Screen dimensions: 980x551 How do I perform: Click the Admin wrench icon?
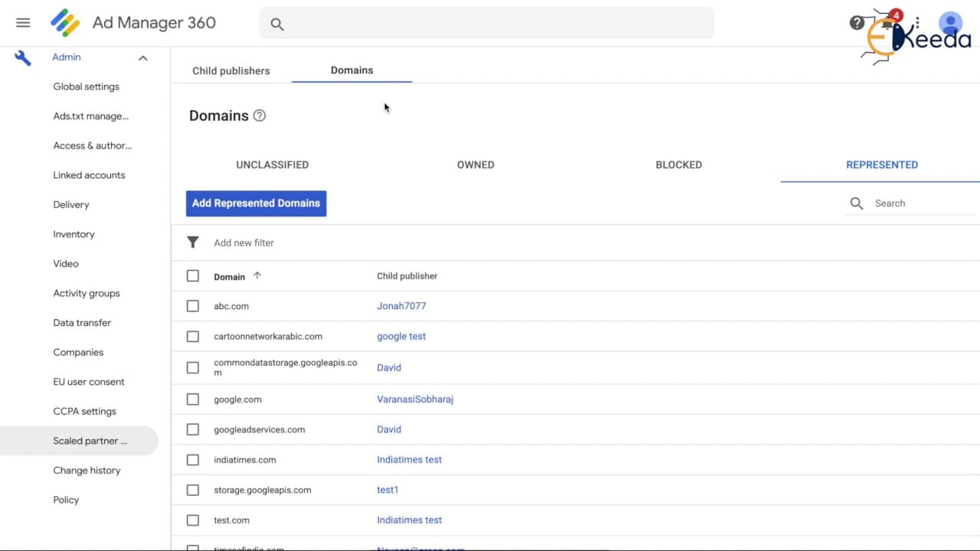coord(23,57)
